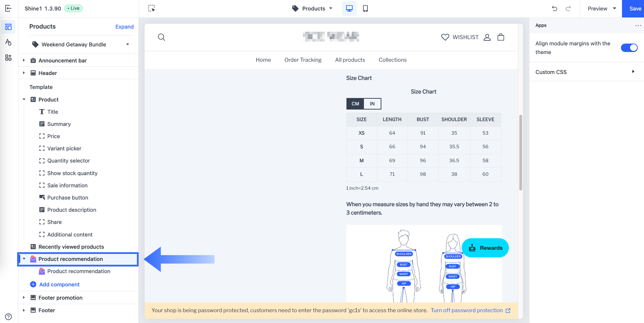
Task: Switch to mobile device preview
Action: (x=365, y=8)
